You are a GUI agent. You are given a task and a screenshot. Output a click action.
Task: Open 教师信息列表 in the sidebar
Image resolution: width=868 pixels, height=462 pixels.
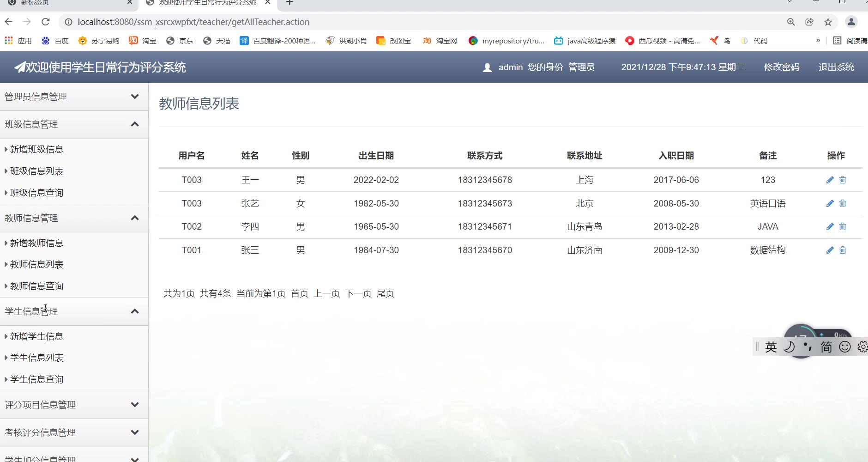pos(36,264)
